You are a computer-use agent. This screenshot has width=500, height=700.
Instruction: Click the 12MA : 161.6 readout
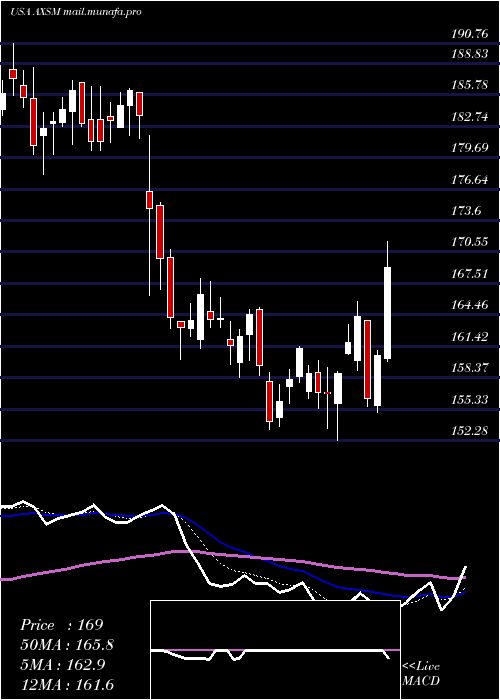tap(67, 684)
